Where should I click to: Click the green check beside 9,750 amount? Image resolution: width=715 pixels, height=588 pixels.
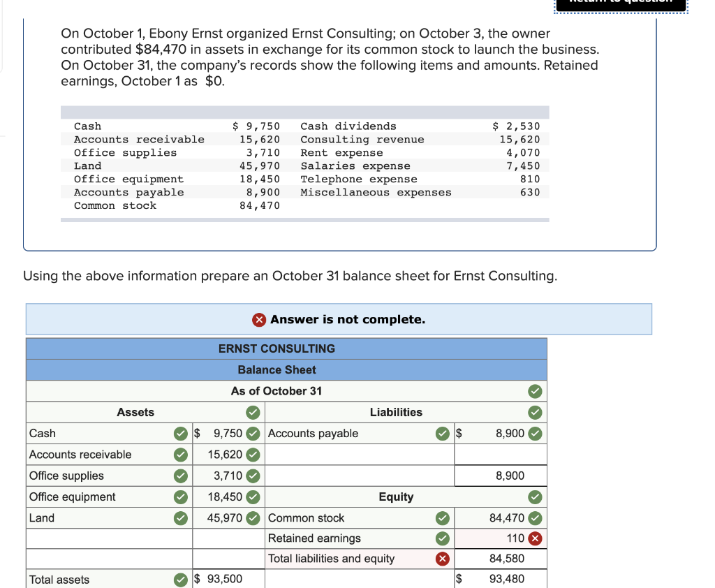[253, 434]
